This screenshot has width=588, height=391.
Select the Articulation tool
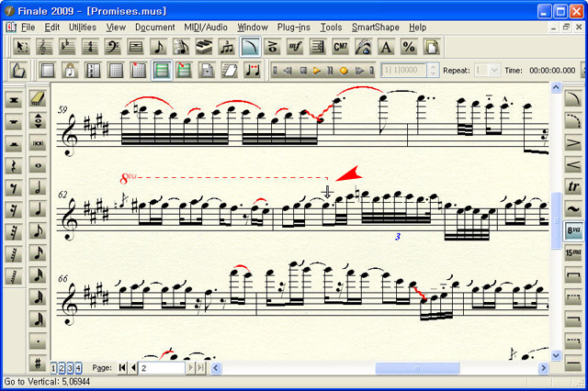coord(272,47)
